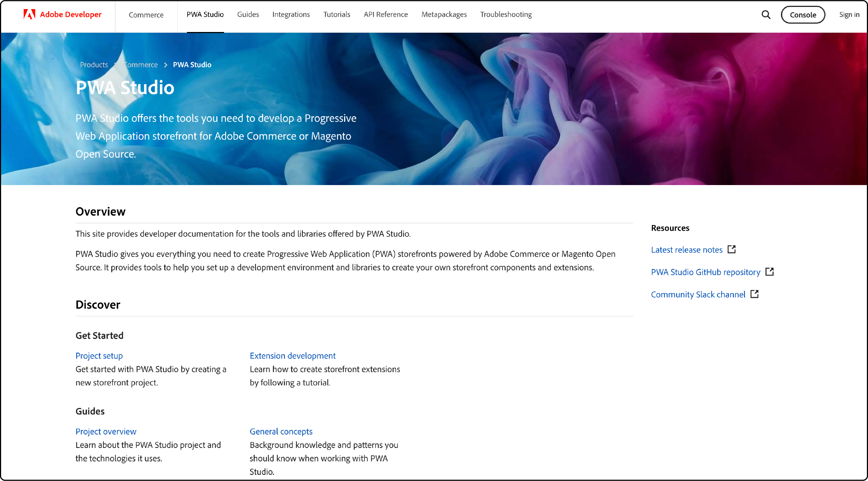Open the Project setup link
Screen dimensions: 868x481
[x=99, y=356]
